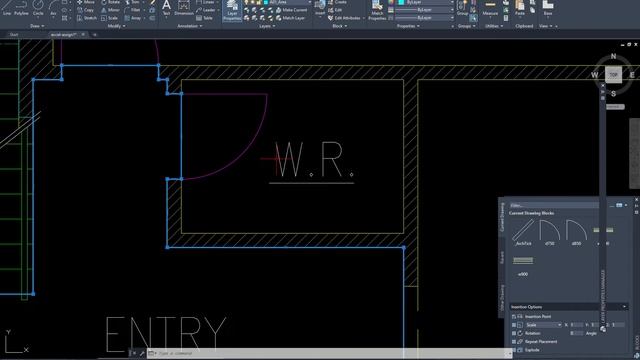
Task: Click the layer color swatch in Layers panel
Action: [266, 2]
